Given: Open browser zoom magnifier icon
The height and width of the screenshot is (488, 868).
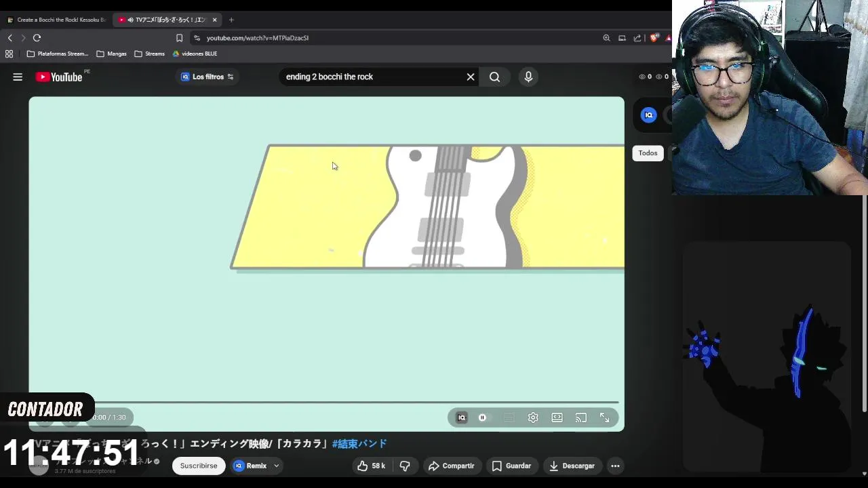Looking at the screenshot, I should point(606,38).
